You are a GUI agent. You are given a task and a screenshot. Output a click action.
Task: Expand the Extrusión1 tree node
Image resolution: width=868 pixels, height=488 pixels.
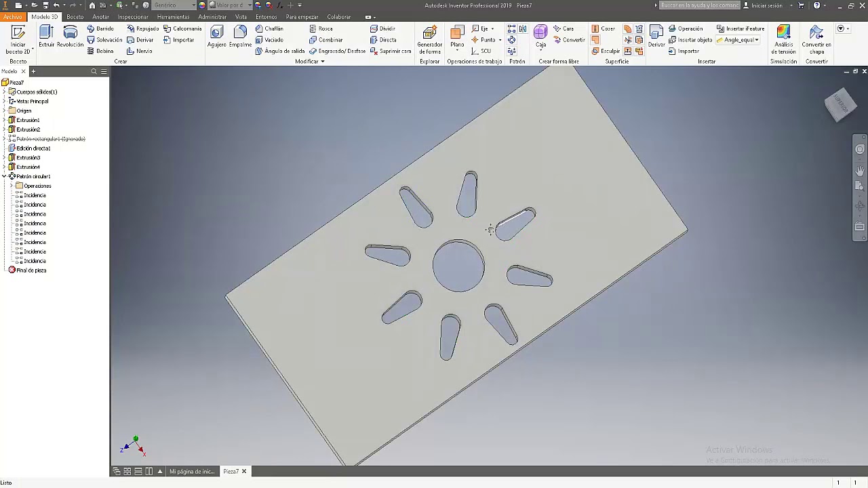[4, 120]
